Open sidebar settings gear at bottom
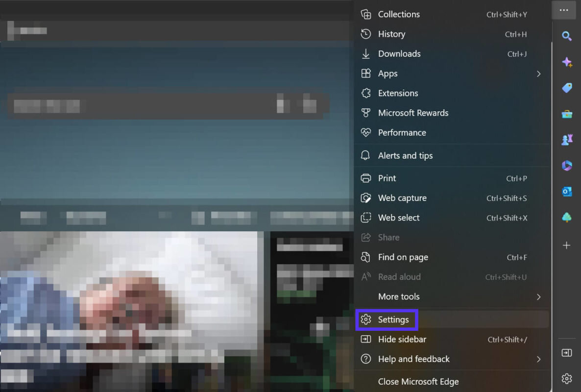 (567, 379)
